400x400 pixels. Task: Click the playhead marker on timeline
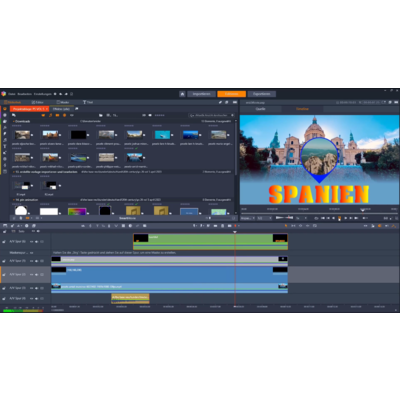pyautogui.click(x=235, y=232)
